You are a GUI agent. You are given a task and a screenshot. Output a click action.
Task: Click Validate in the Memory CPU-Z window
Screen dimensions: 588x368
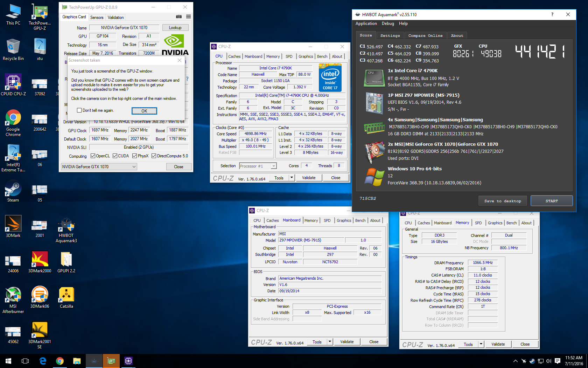498,344
